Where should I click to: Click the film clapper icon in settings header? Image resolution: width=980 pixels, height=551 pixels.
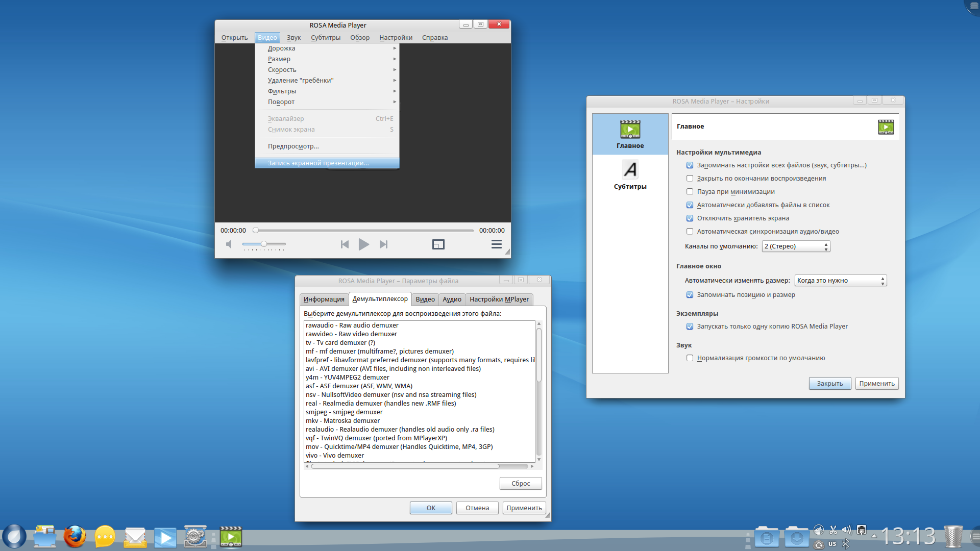[886, 127]
